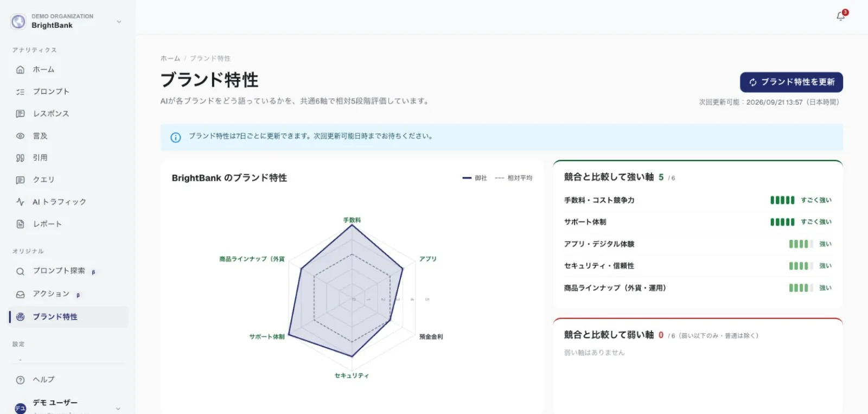The image size is (868, 414).
Task: Click 競合と比較して強い軸 heading
Action: (609, 177)
